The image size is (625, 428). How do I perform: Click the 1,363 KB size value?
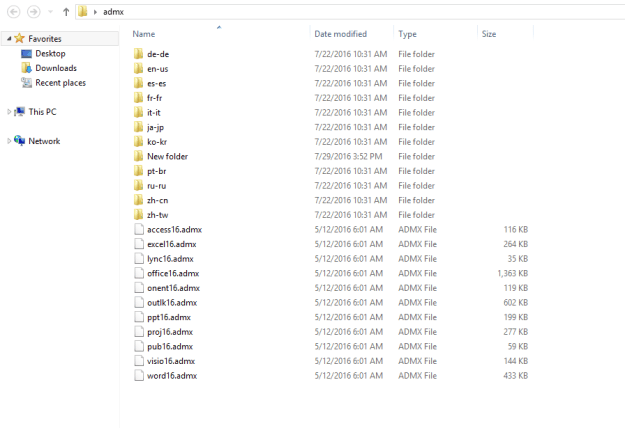[512, 273]
